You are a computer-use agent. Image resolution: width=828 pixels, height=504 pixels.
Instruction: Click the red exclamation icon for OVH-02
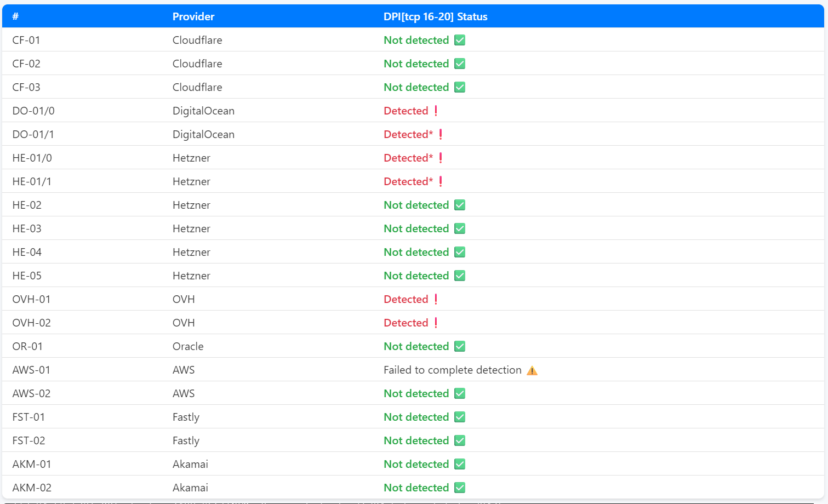436,323
